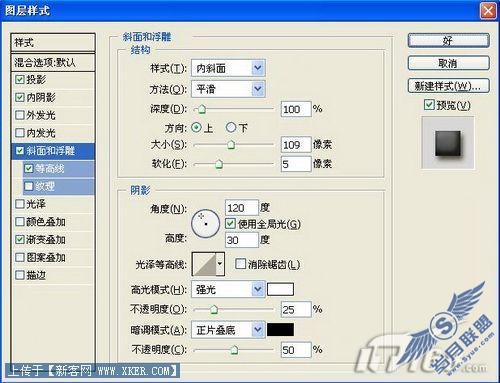Enable the 纹理 texture checkbox

[29, 186]
